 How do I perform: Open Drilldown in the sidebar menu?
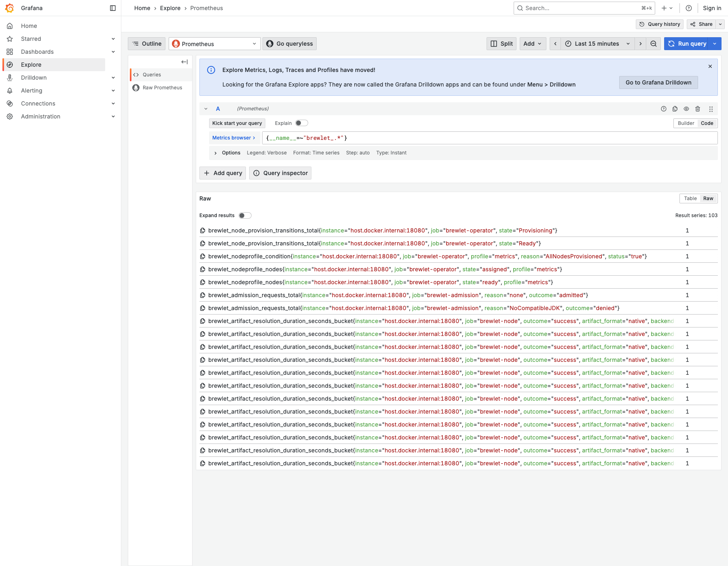[x=34, y=78]
